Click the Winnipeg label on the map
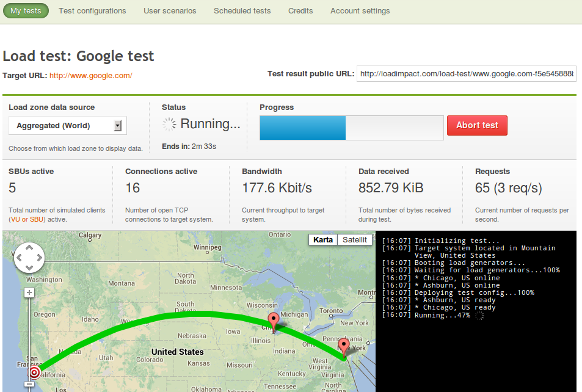Screen dimensions: 582x392 coord(207,247)
